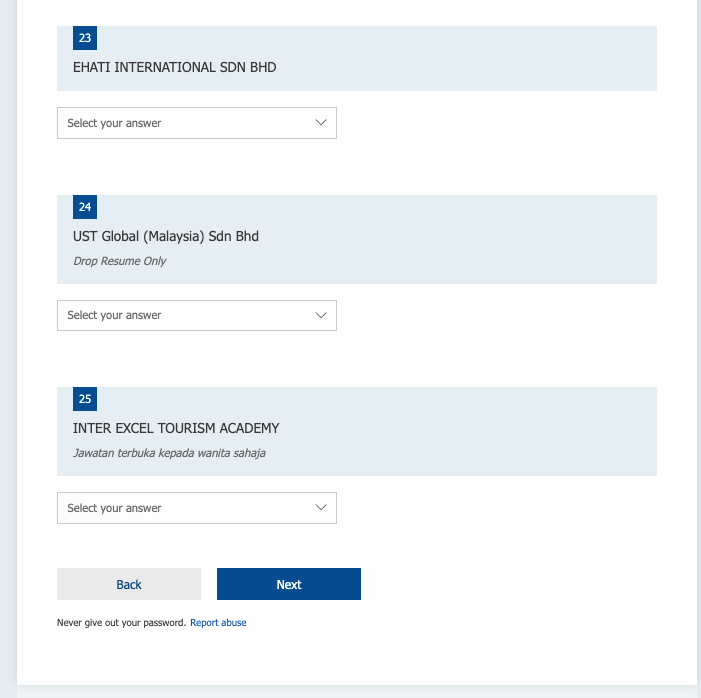
Task: Click the EHATI INTERNATIONAL SDN BHD title
Action: 174,68
